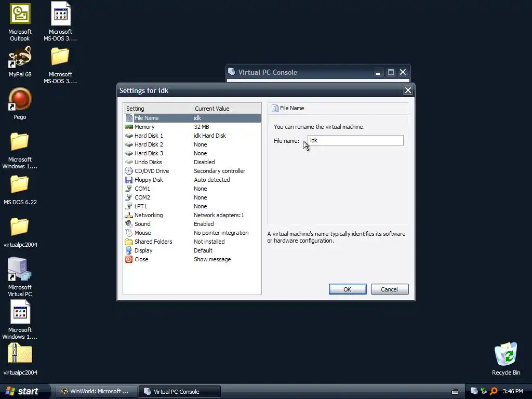The image size is (532, 399).
Task: Select the 'idk Hard Disk' value text
Action: tap(210, 136)
